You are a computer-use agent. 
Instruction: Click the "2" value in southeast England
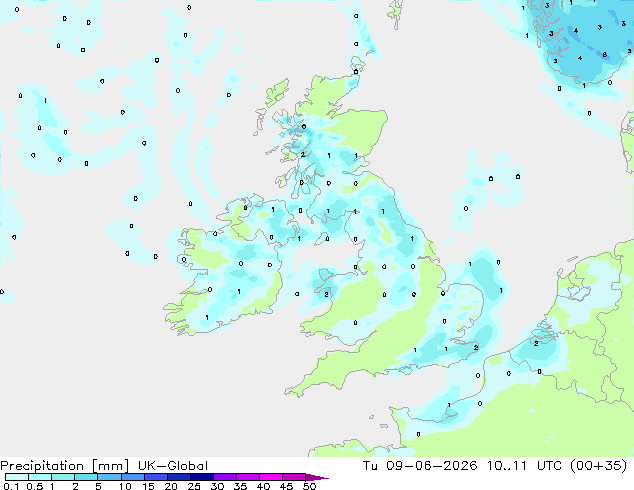[476, 347]
